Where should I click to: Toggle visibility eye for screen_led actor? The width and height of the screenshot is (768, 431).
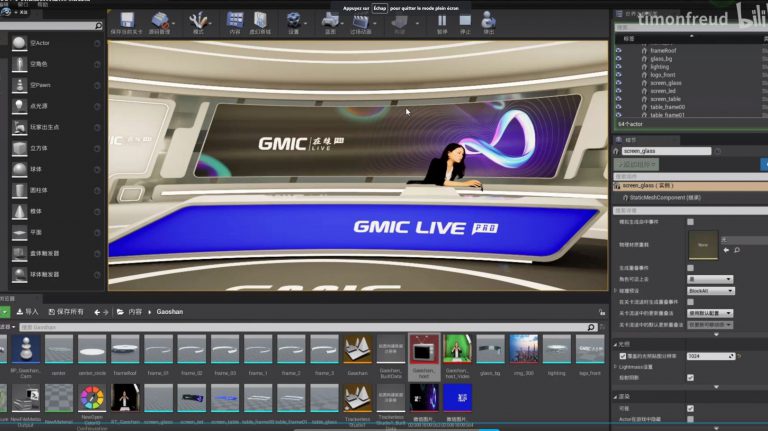(619, 91)
